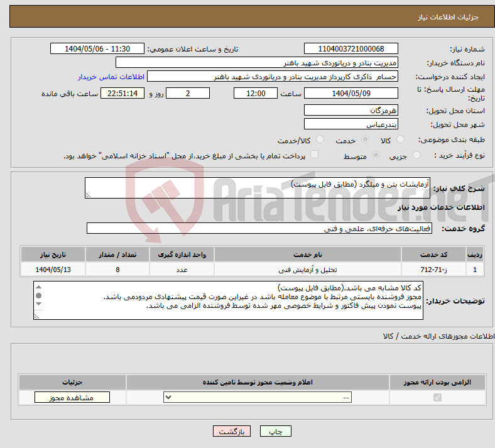Click the announcement date field 1404/05/06 - 11:30

pyautogui.click(x=97, y=48)
